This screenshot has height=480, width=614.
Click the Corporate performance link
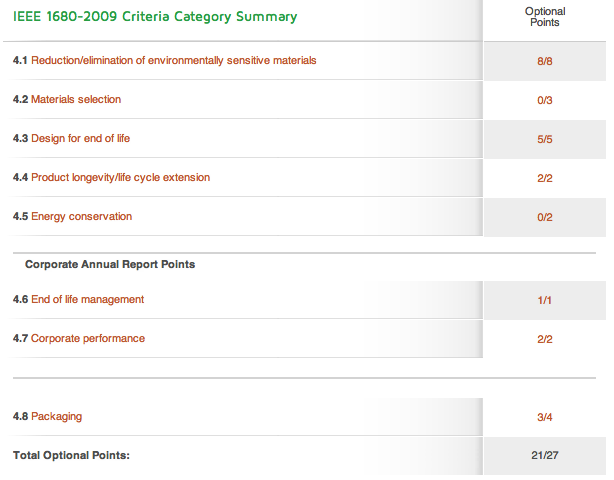point(87,339)
